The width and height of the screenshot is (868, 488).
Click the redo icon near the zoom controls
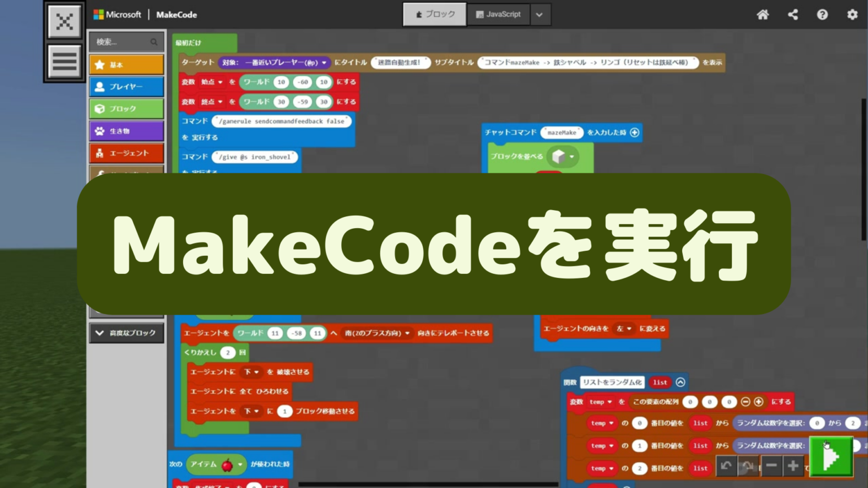click(747, 466)
